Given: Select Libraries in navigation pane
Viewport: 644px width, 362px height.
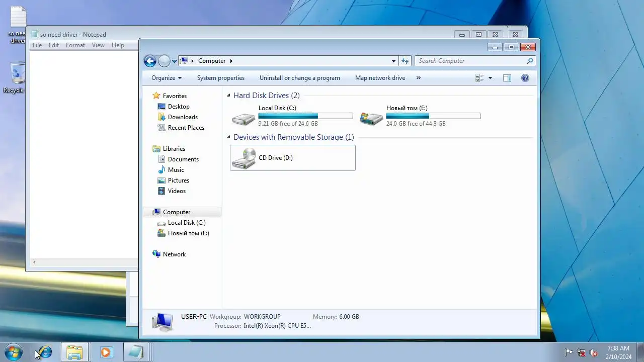Looking at the screenshot, I should (174, 149).
